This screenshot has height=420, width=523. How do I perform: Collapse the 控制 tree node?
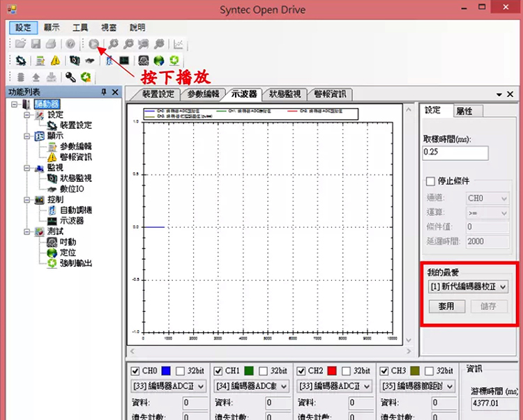(26, 200)
